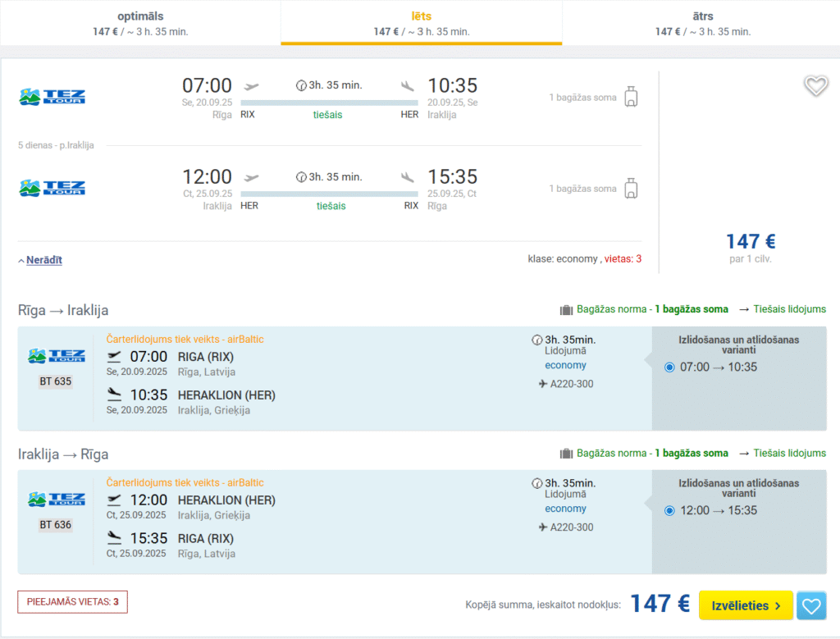
Task: Click the economy link in the return flight
Action: click(x=565, y=509)
